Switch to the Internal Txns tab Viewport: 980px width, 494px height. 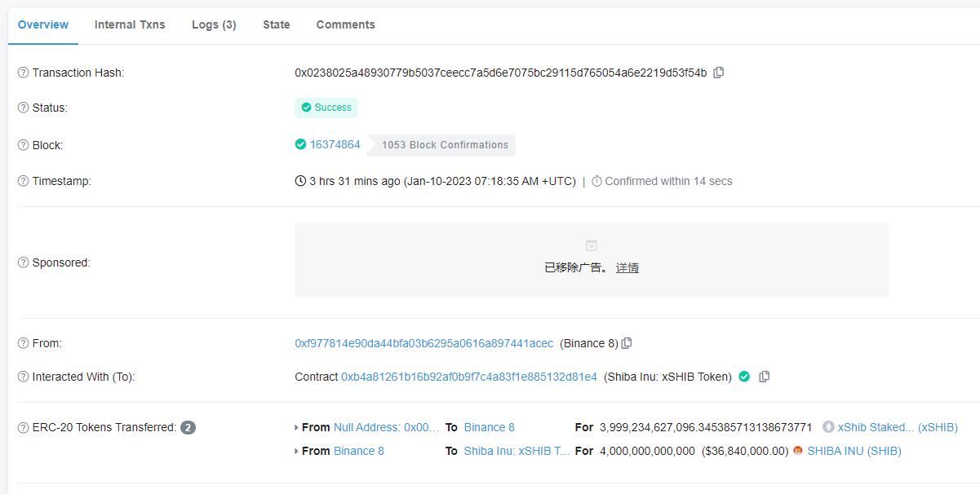click(130, 24)
